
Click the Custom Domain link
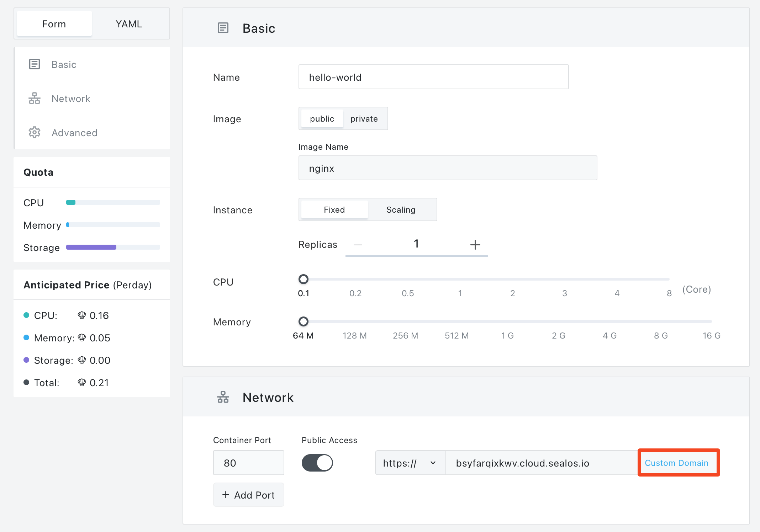[x=676, y=463]
